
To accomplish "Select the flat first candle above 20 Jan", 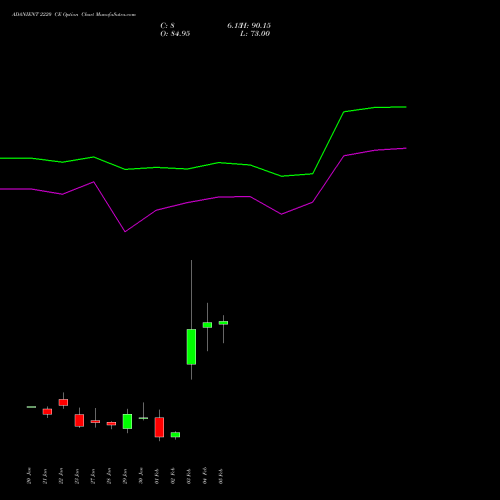I will coord(31,407).
